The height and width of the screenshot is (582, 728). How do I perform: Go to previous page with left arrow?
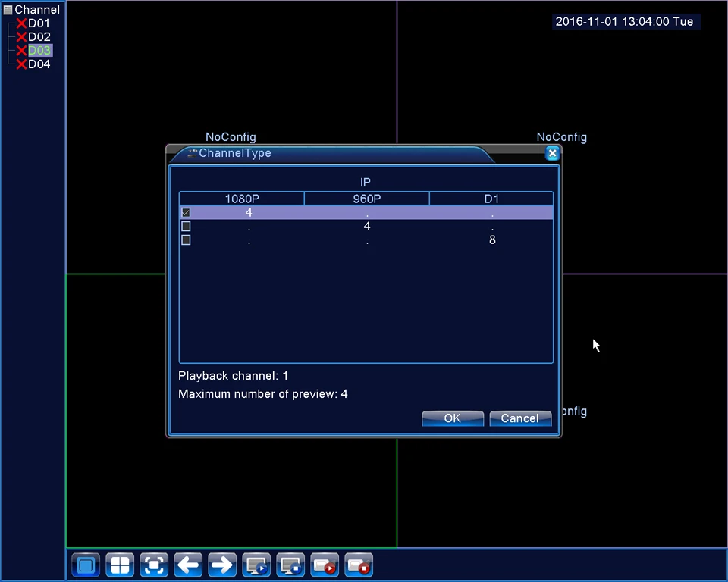tap(188, 565)
